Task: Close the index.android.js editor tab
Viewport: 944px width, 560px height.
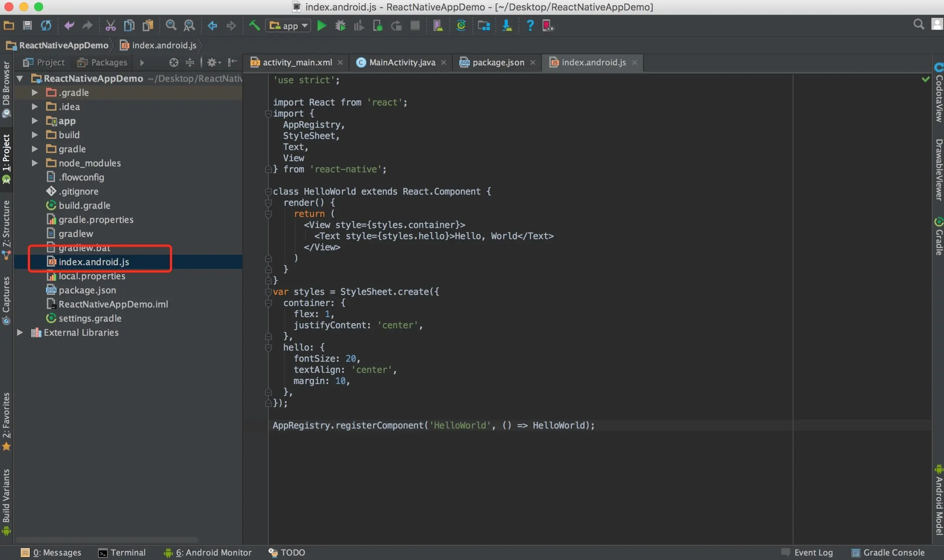Action: click(x=635, y=62)
